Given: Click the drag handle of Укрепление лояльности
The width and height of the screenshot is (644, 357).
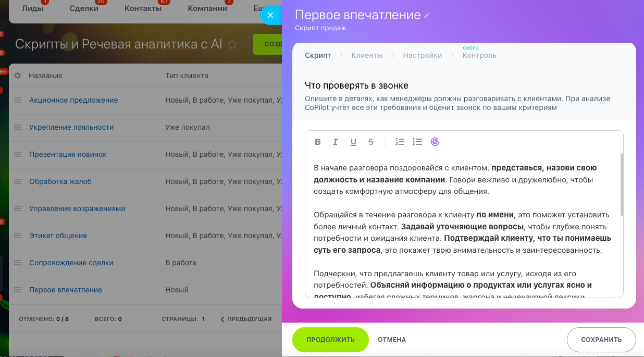Looking at the screenshot, I should point(18,127).
